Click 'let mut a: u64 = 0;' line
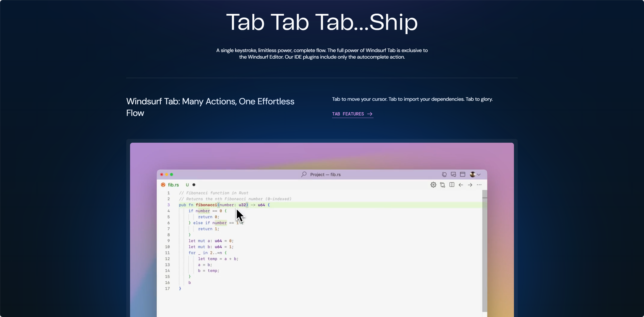This screenshot has width=644, height=317. [211, 241]
